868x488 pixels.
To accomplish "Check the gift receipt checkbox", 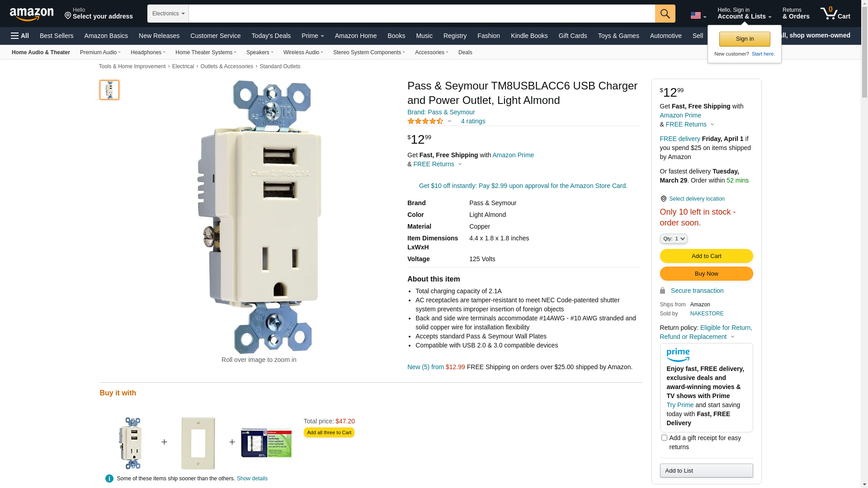I will 664,437.
